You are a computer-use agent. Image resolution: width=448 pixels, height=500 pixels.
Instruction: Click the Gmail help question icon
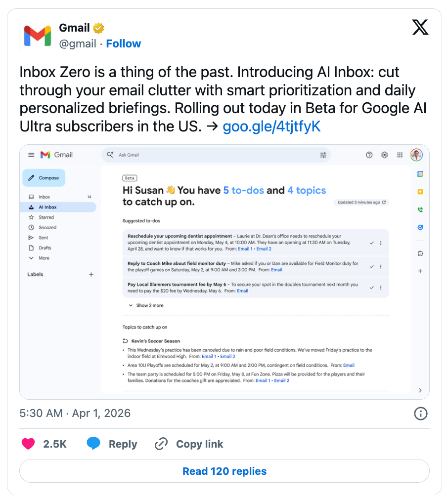[369, 155]
